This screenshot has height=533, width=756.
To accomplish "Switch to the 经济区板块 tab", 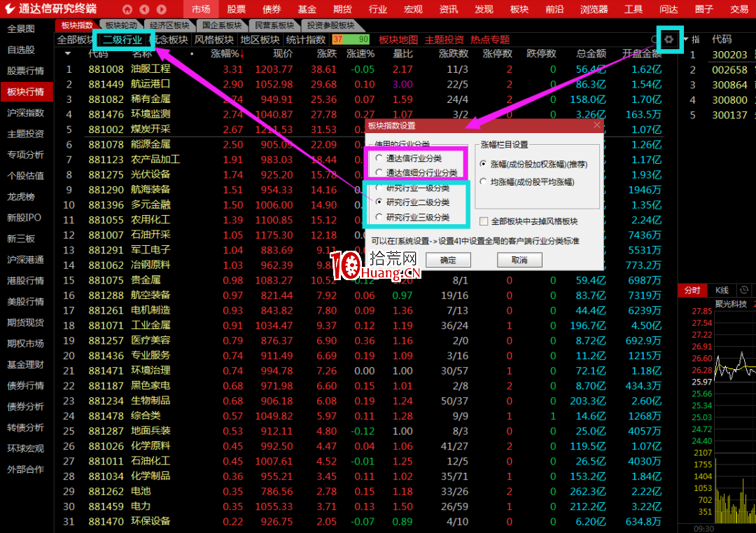I will [169, 25].
